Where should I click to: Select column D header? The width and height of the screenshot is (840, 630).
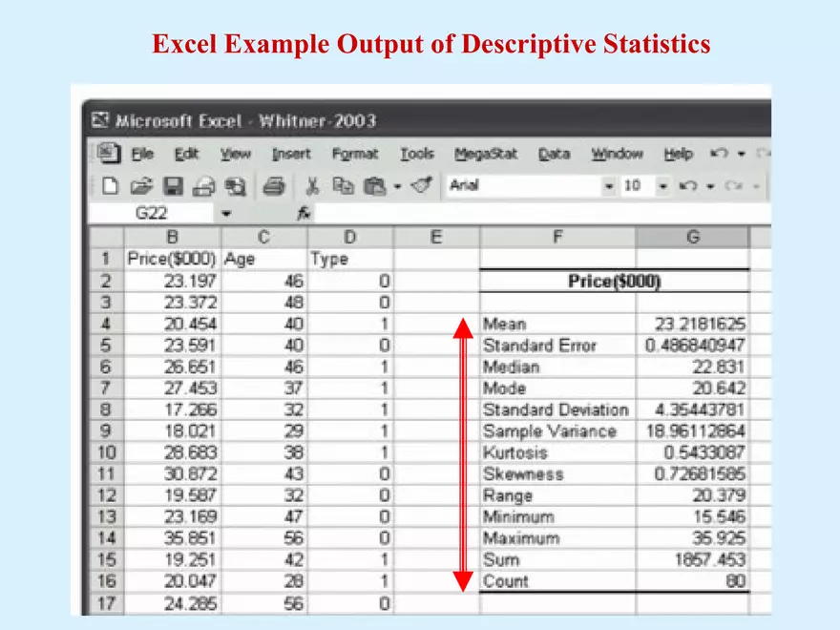[350, 237]
